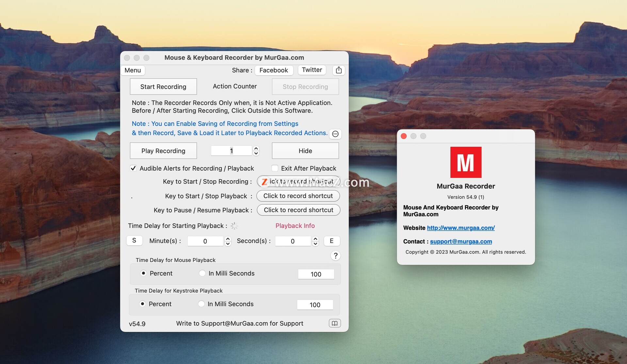Screen dimensions: 627x364
Task: Open the murgaa.com website link
Action: [461, 228]
